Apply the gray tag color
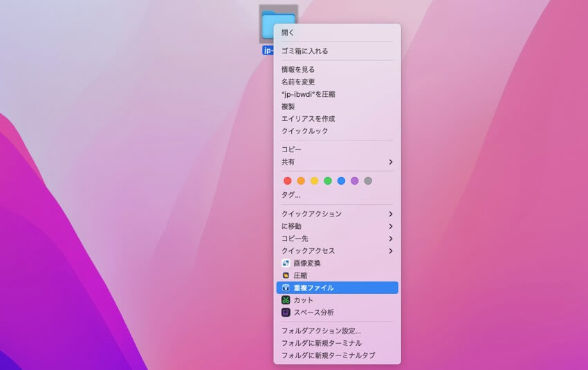 coord(368,181)
